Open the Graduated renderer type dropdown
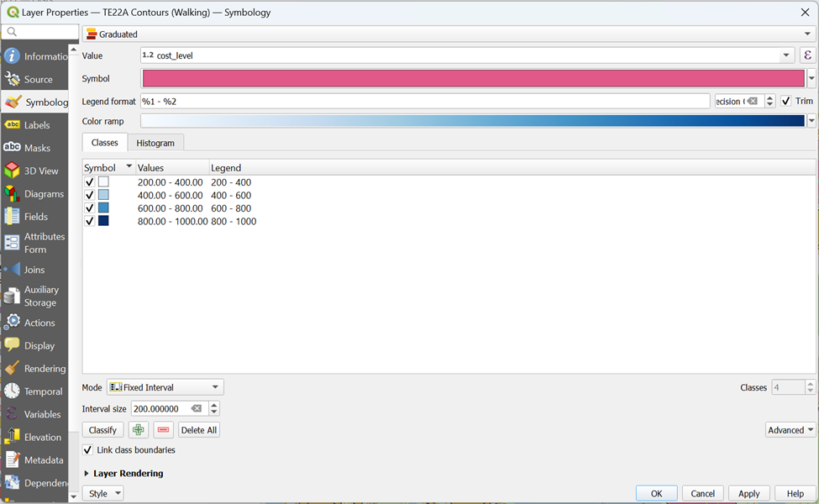The image size is (819, 504). [449, 34]
